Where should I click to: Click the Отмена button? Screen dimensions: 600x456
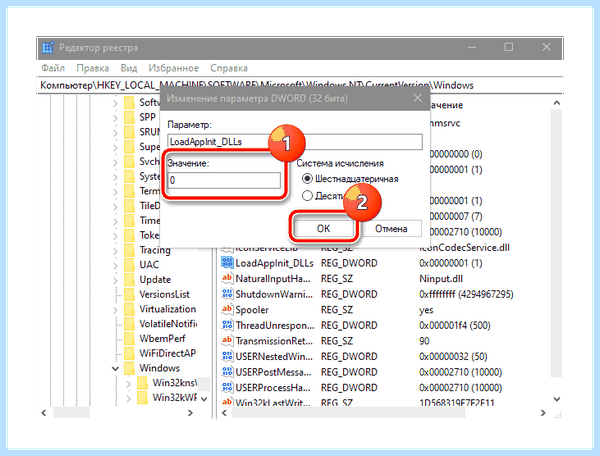(391, 229)
